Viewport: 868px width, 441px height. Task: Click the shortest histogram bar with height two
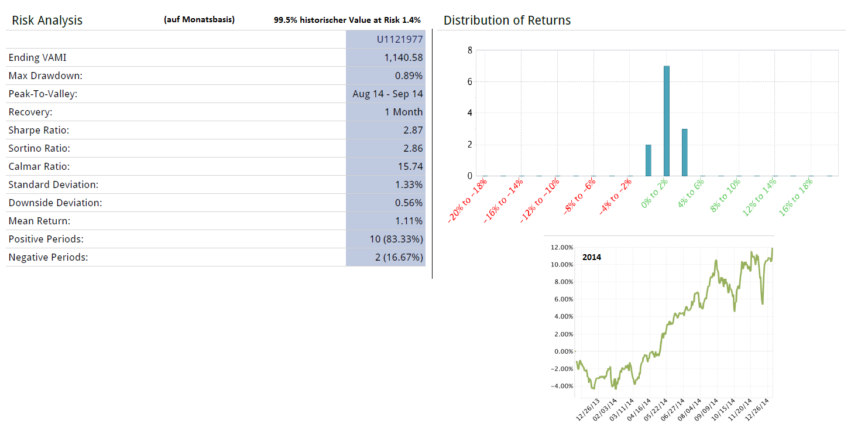(648, 160)
